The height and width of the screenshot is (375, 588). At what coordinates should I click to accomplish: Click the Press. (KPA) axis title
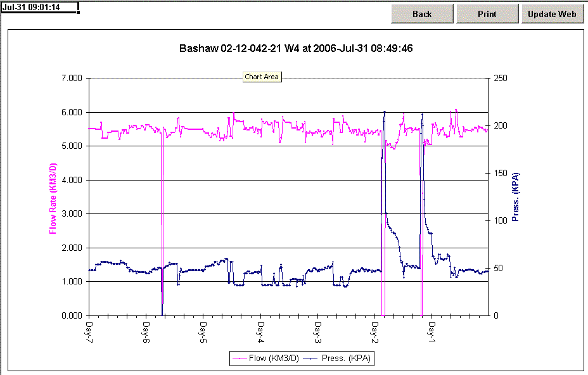(x=515, y=196)
